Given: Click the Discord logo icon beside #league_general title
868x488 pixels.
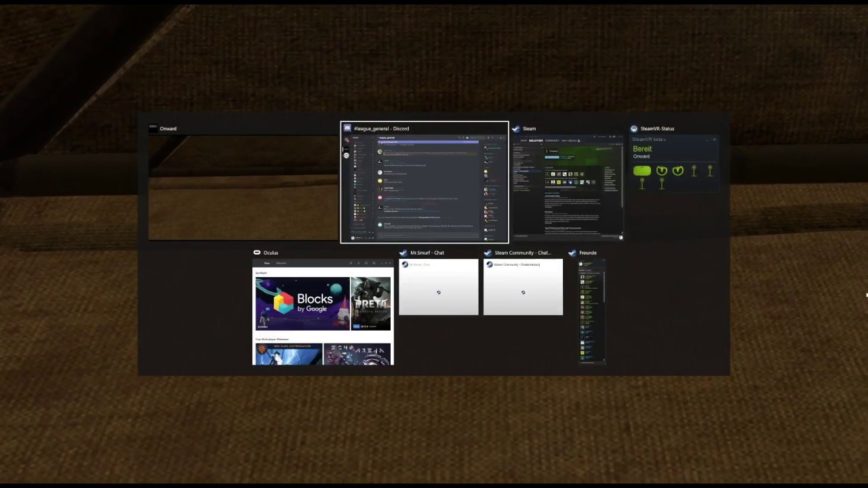Looking at the screenshot, I should click(x=347, y=128).
